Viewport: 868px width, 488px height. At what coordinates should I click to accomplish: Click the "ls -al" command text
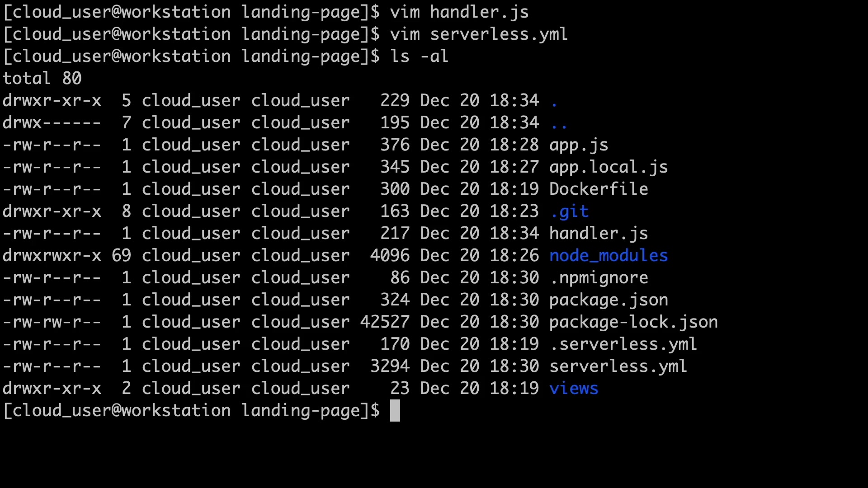419,56
